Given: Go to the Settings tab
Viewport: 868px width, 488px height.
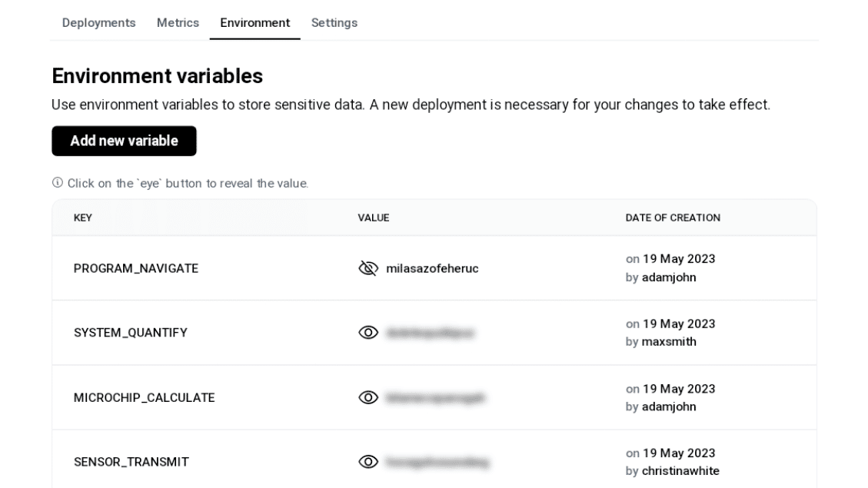Looking at the screenshot, I should pyautogui.click(x=334, y=23).
